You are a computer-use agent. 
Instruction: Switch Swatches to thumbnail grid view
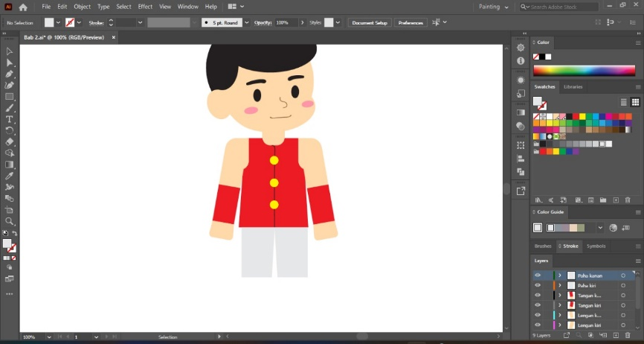click(x=635, y=102)
